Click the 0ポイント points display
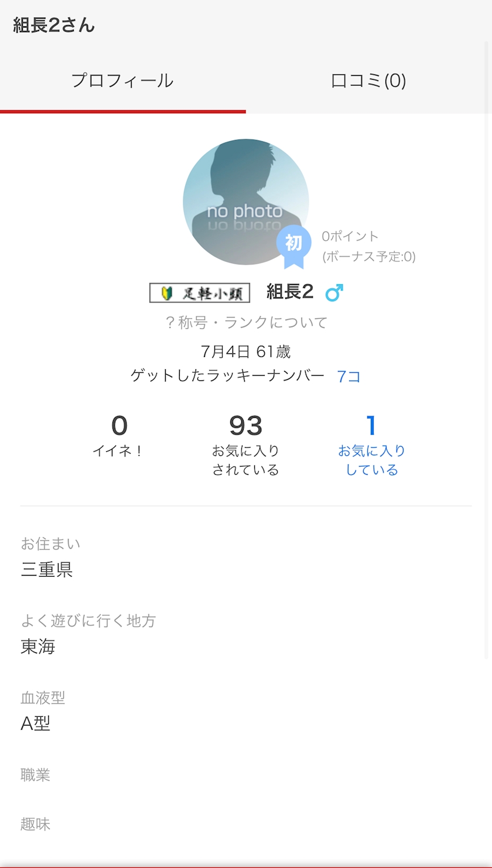This screenshot has width=492, height=868. tap(350, 236)
